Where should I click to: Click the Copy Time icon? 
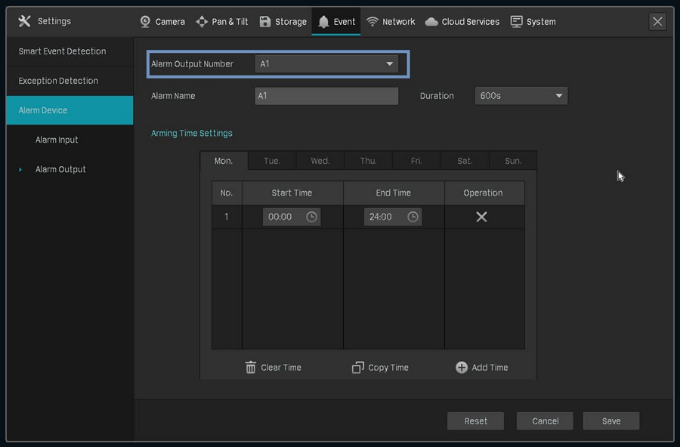pos(358,367)
